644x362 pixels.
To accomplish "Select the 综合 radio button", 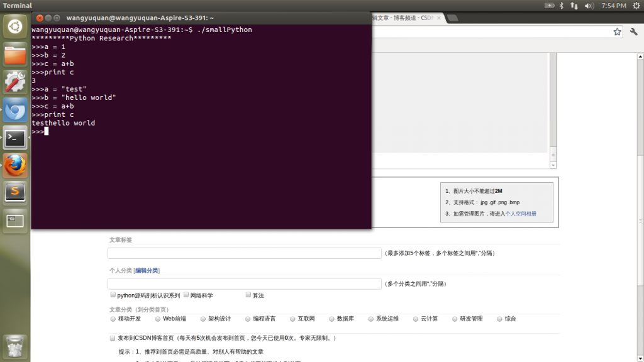I will (499, 319).
